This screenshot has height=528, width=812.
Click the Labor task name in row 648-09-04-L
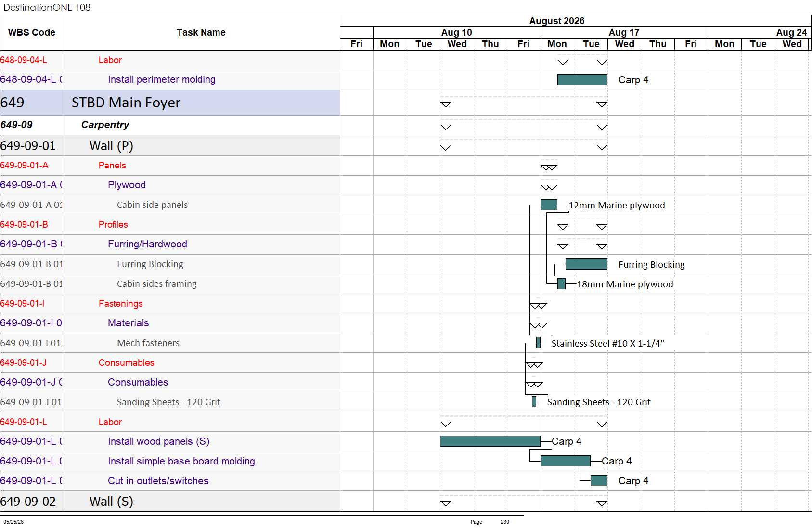[110, 60]
